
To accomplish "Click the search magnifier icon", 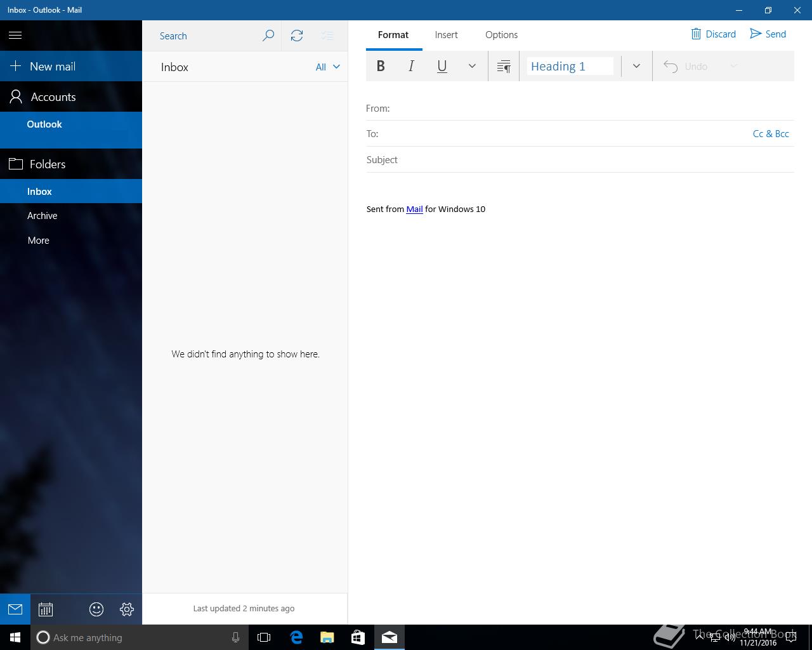I will point(268,36).
